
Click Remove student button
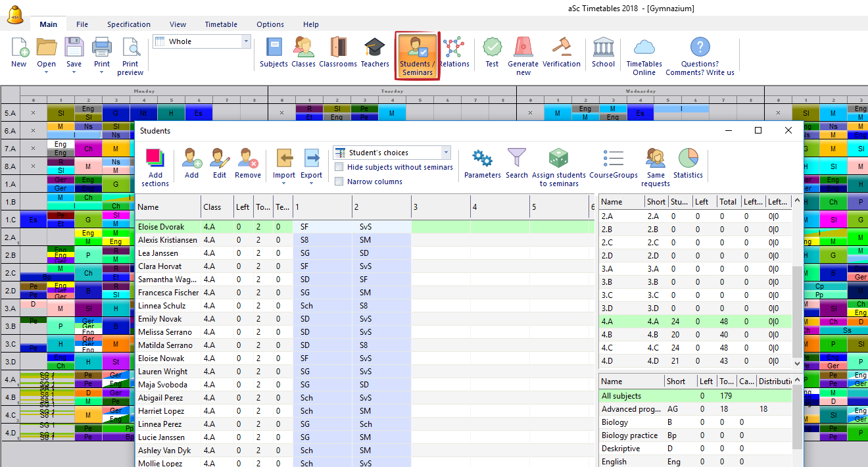point(247,163)
